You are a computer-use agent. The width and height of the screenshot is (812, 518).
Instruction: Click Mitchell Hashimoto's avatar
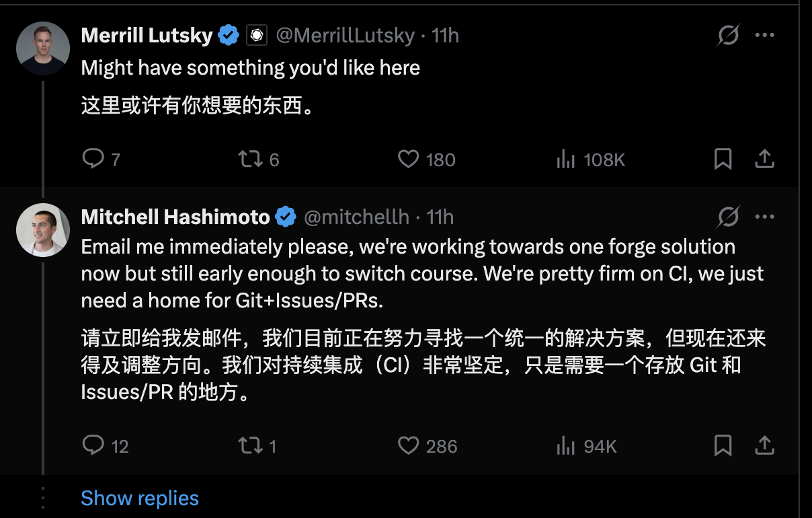point(42,229)
